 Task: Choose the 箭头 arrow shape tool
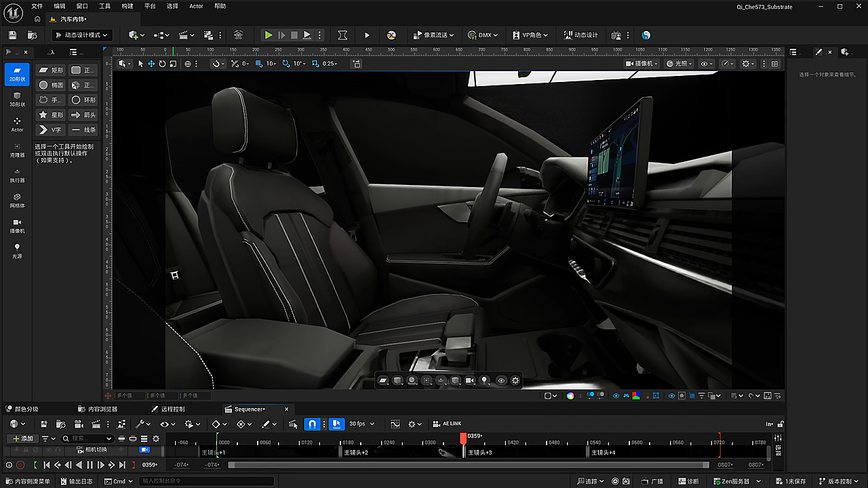tap(83, 115)
